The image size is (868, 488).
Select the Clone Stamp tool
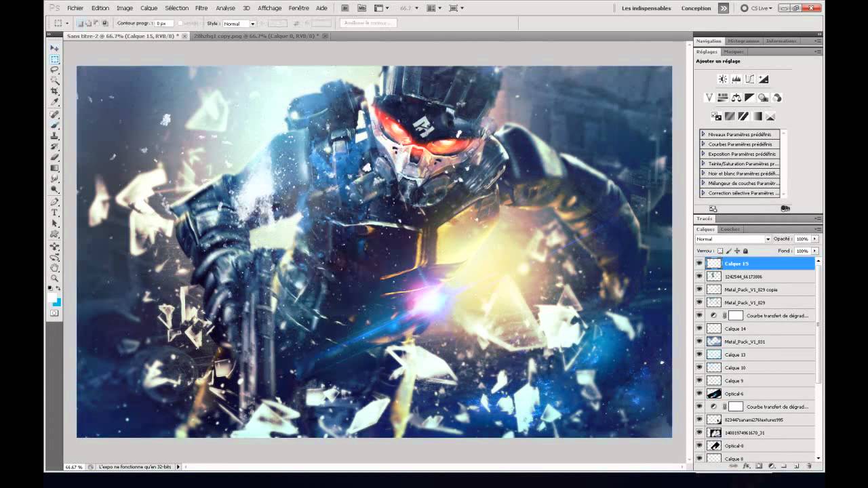(55, 136)
